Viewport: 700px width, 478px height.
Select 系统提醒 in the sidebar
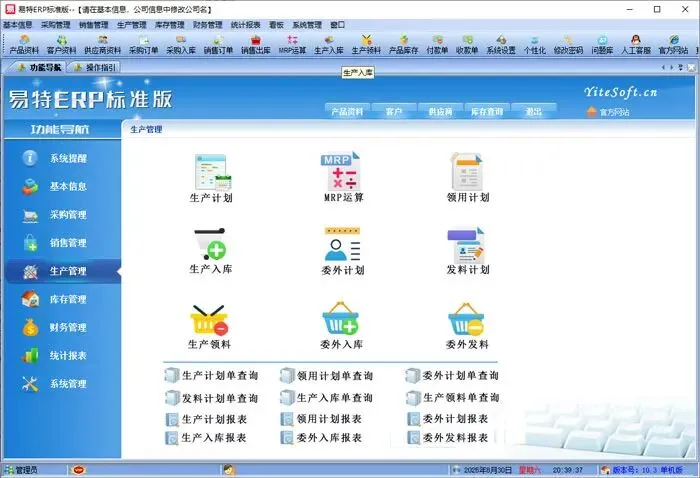coord(62,158)
